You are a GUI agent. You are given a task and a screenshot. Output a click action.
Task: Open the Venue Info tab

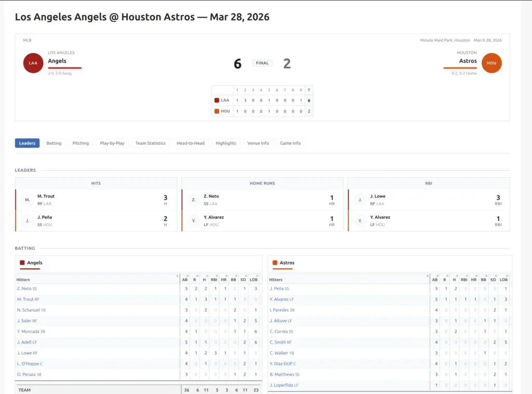[x=258, y=143]
